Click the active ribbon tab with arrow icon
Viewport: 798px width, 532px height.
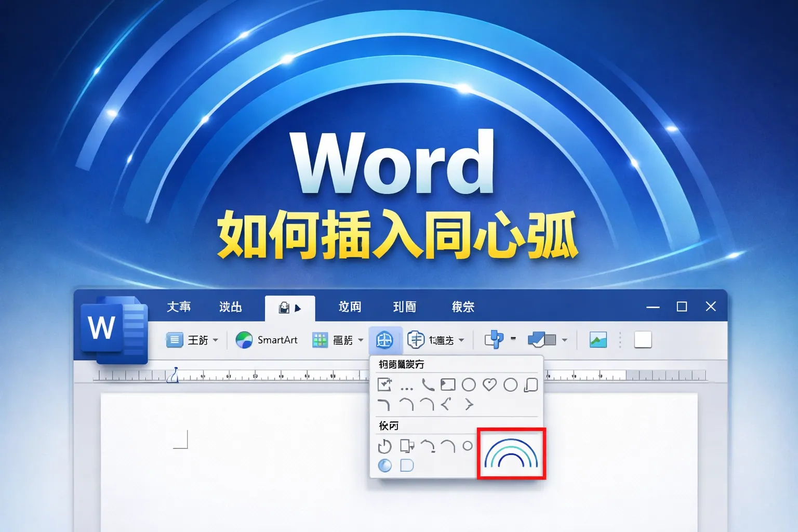(290, 308)
